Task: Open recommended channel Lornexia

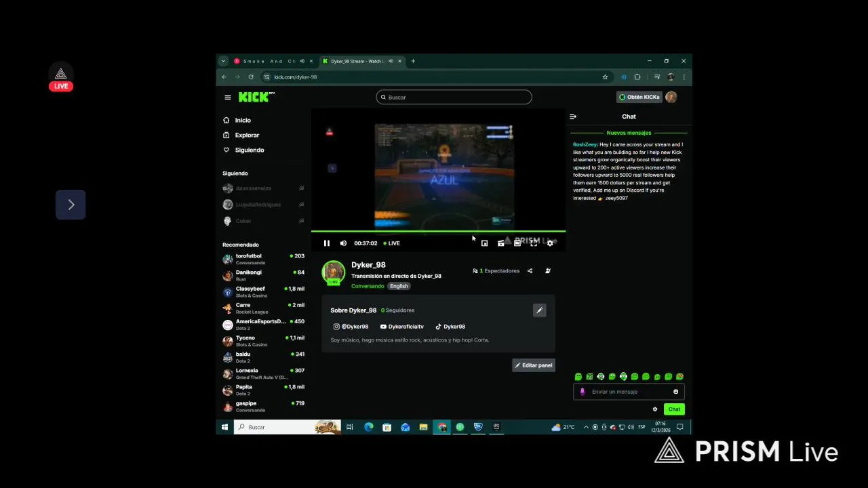Action: [x=263, y=373]
